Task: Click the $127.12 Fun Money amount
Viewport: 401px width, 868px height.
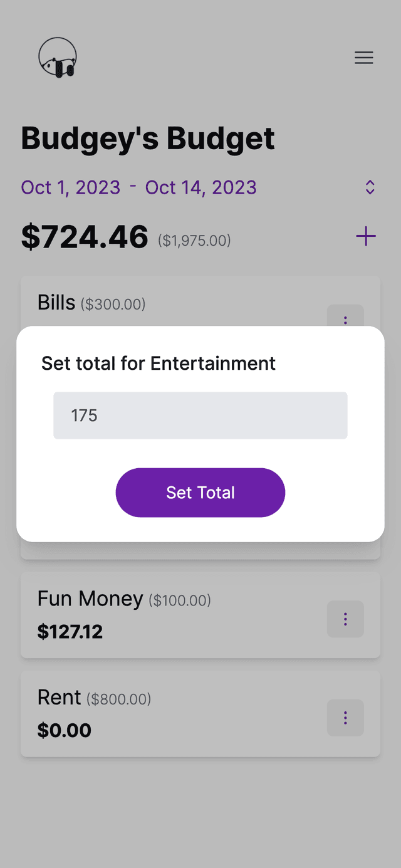Action: (70, 632)
